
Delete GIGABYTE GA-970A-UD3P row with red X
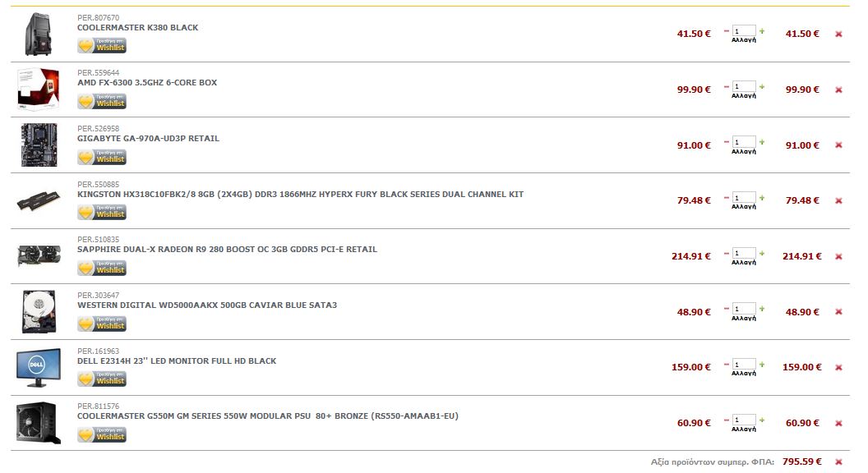[838, 145]
